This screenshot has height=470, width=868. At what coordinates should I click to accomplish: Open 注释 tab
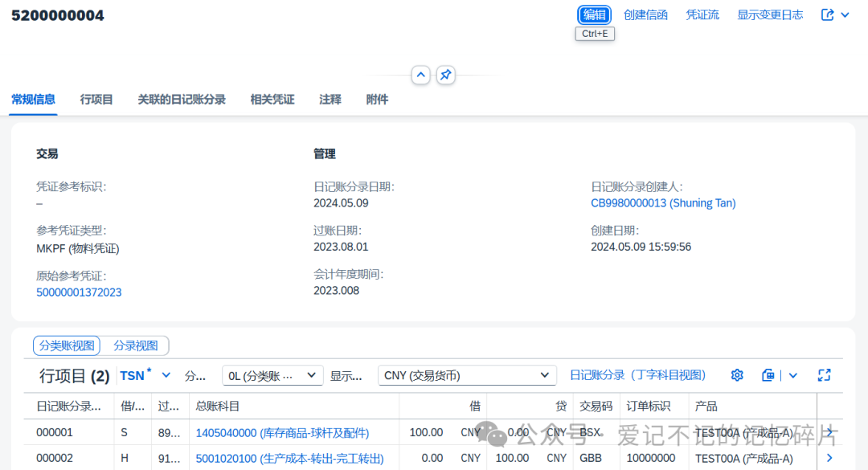tap(330, 100)
